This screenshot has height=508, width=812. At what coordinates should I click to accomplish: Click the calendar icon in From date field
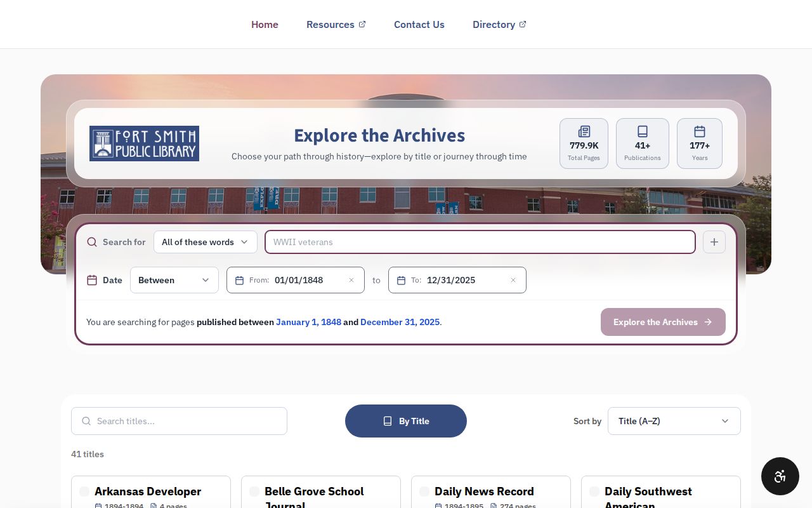[x=239, y=280]
